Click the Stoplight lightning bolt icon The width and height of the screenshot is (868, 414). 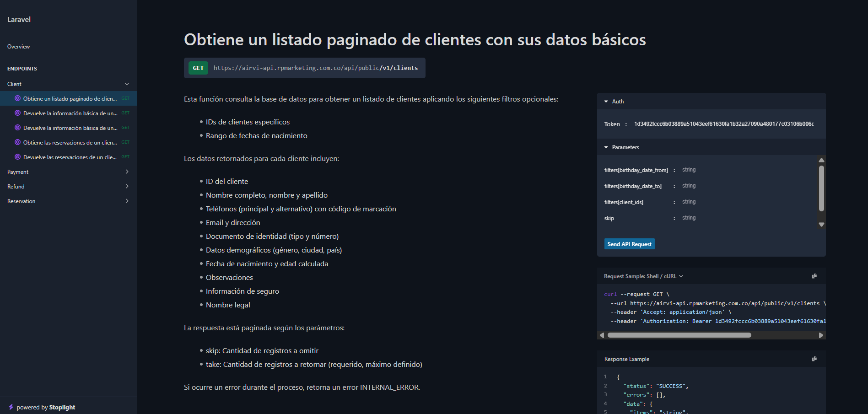pos(11,407)
